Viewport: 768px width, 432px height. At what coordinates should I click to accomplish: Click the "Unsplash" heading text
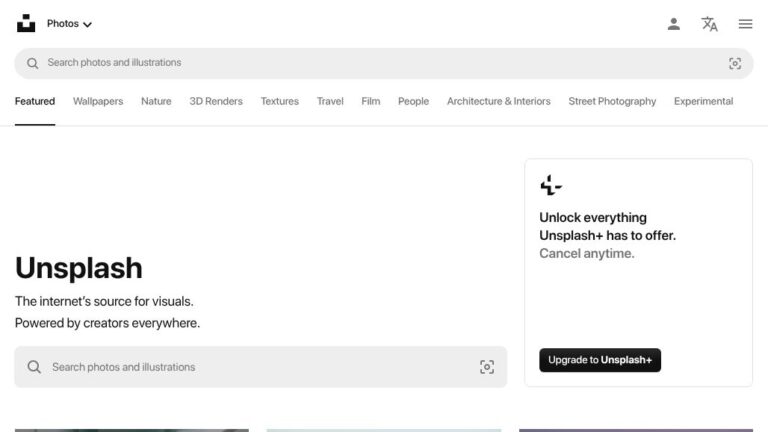[x=79, y=268]
